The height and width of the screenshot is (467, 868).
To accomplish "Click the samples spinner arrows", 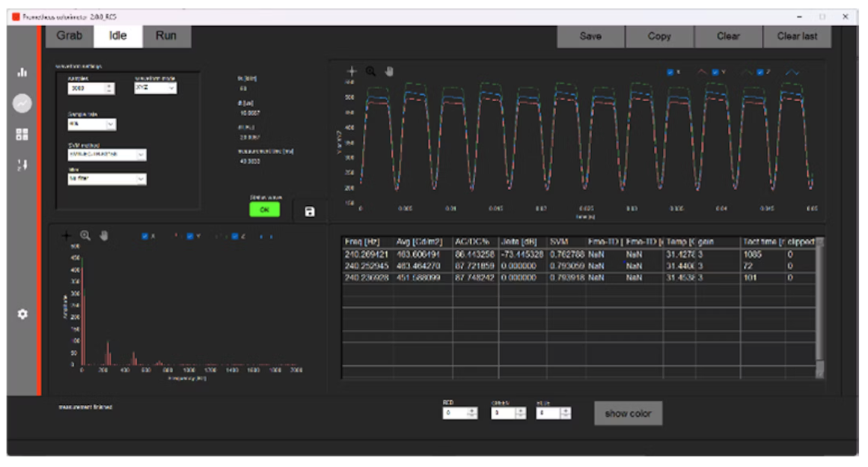I will point(109,88).
